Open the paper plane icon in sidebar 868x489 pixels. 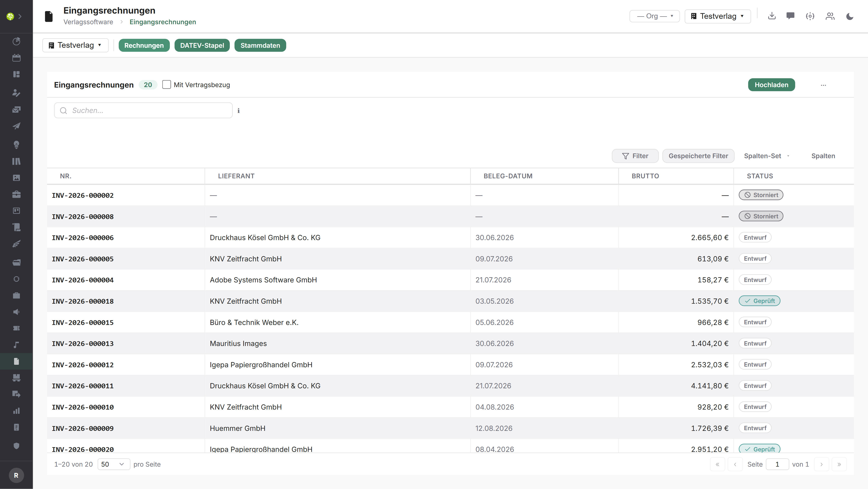coord(16,126)
